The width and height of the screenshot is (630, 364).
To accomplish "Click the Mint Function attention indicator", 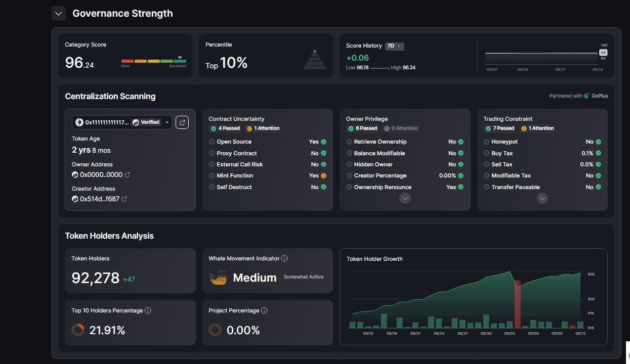I will 324,175.
